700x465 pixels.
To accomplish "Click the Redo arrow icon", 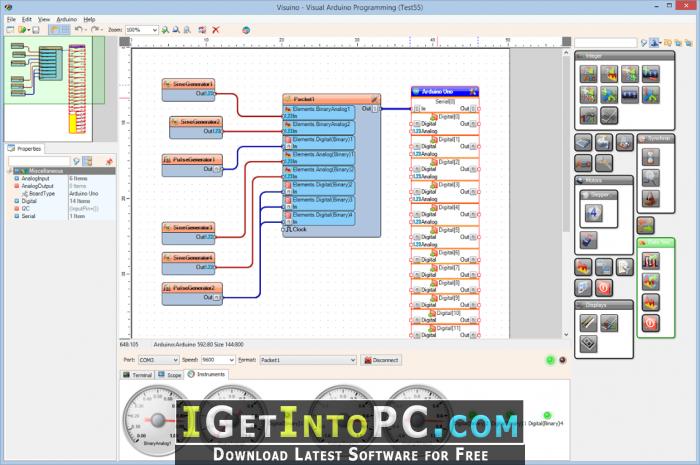I will 95,30.
